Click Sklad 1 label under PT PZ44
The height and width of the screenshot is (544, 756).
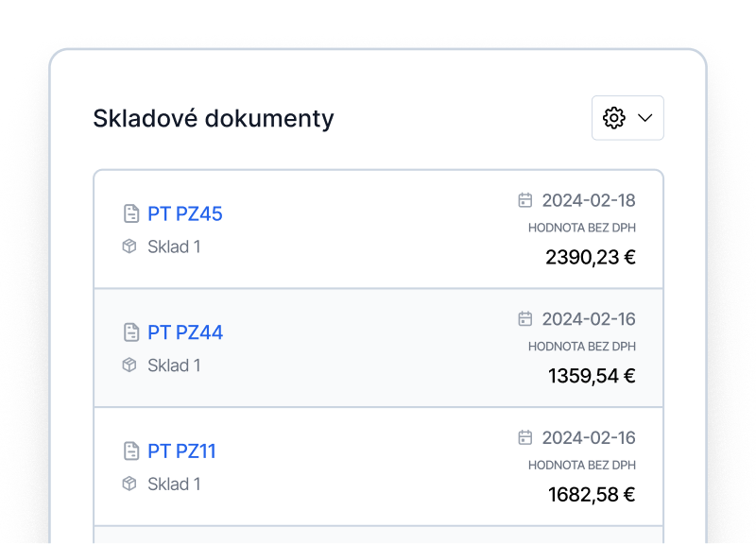174,365
